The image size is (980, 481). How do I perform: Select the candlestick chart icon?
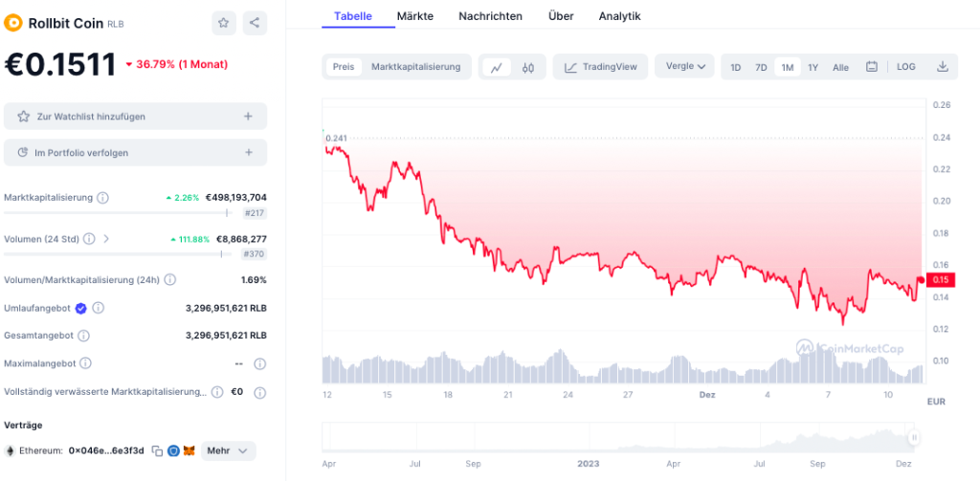(528, 68)
